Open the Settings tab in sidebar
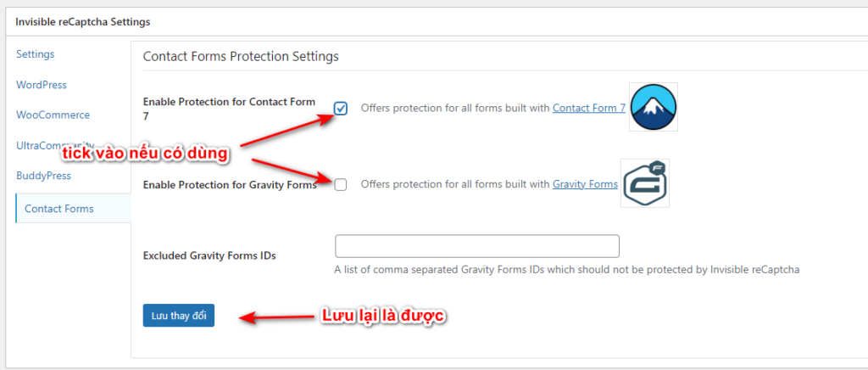The image size is (868, 370). [x=36, y=54]
